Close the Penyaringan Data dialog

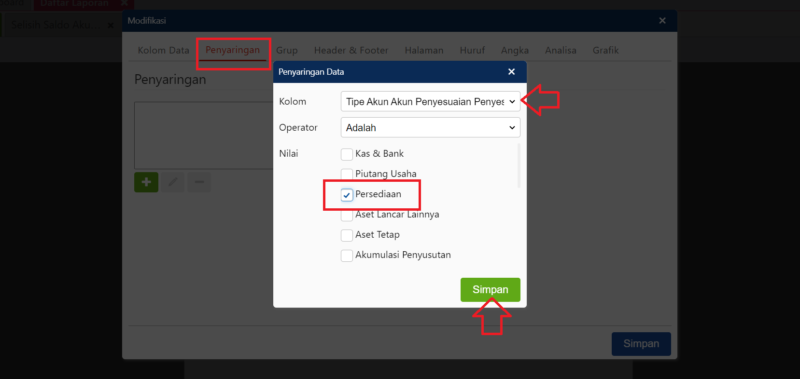[x=511, y=72]
